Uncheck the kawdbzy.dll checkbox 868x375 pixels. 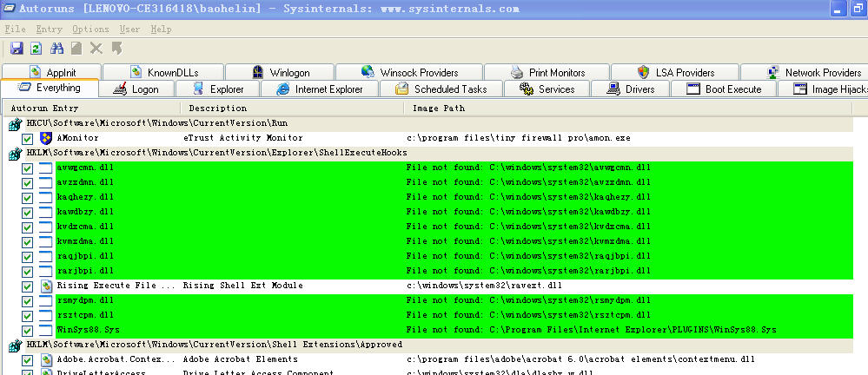(x=27, y=213)
